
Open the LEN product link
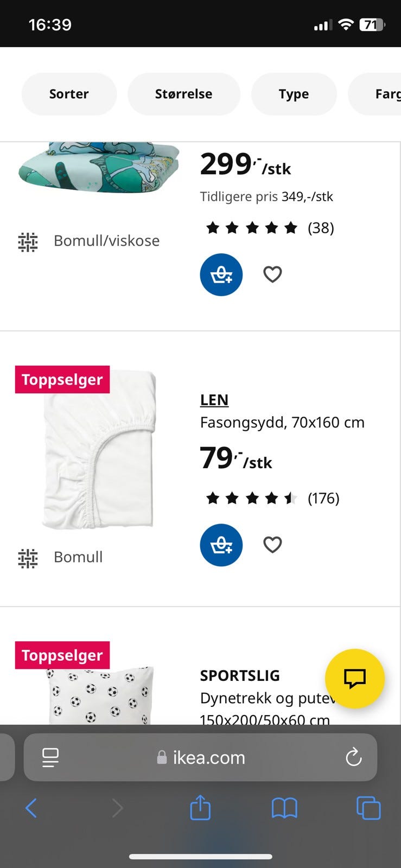click(x=214, y=400)
